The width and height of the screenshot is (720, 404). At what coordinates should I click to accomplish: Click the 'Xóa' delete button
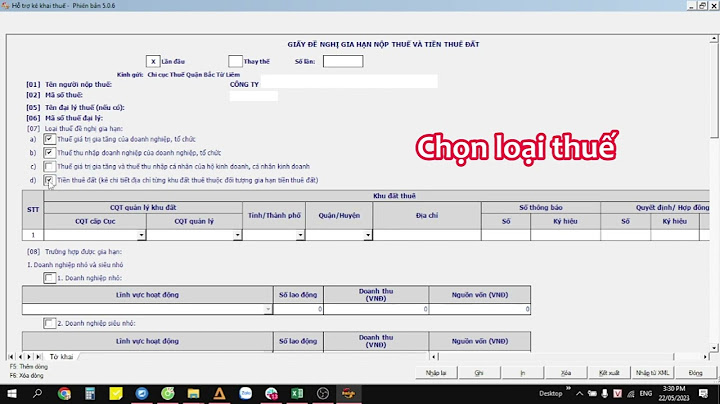[x=566, y=373]
